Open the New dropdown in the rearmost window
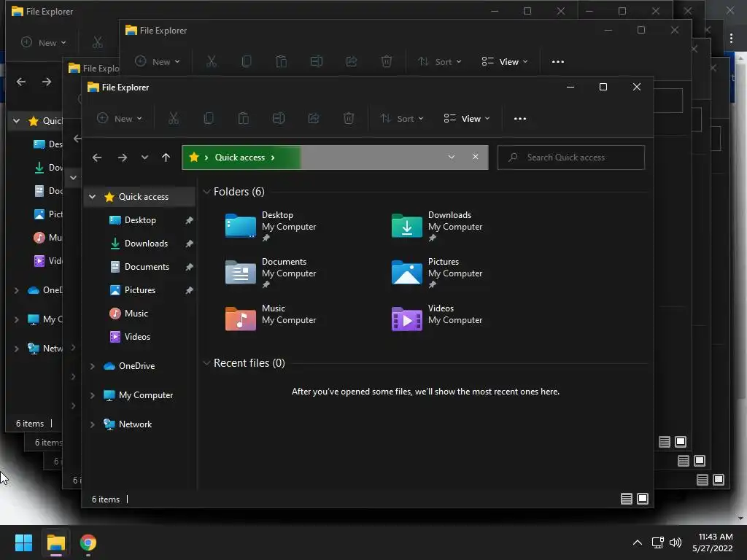 pos(43,42)
